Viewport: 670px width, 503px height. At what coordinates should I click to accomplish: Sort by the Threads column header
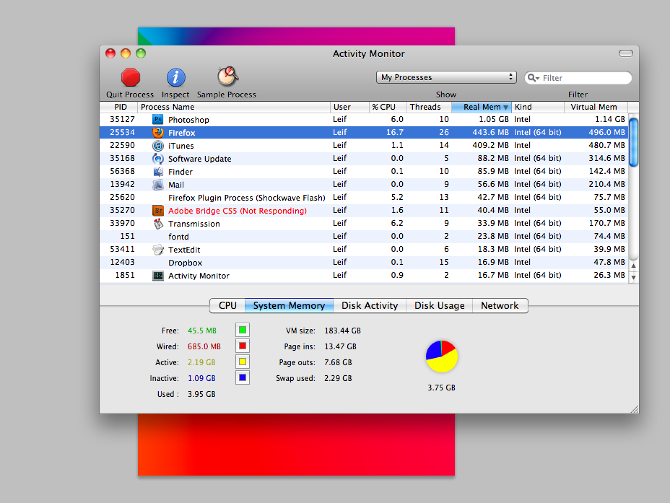click(429, 107)
